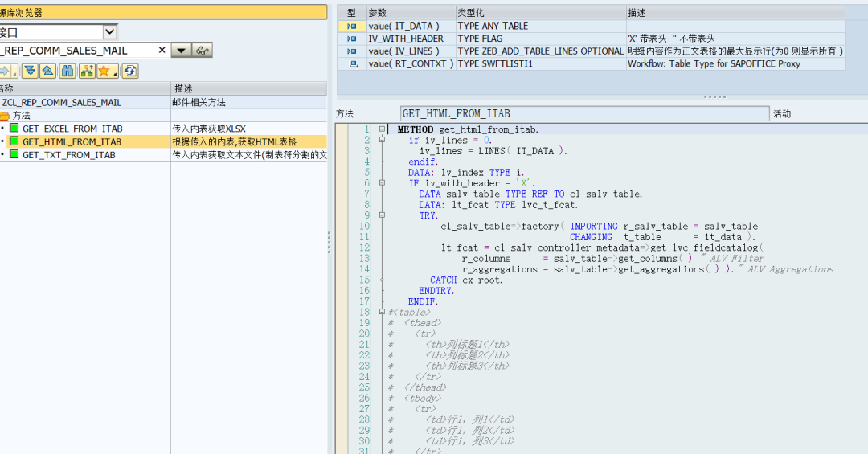
Task: Click the method name field GET_HTML_FROM_ITAB
Action: point(584,113)
